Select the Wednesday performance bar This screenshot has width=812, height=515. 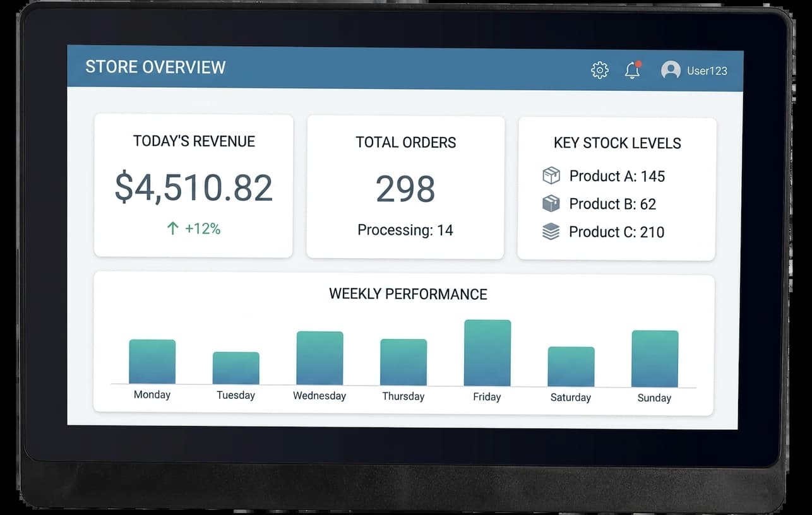point(320,358)
